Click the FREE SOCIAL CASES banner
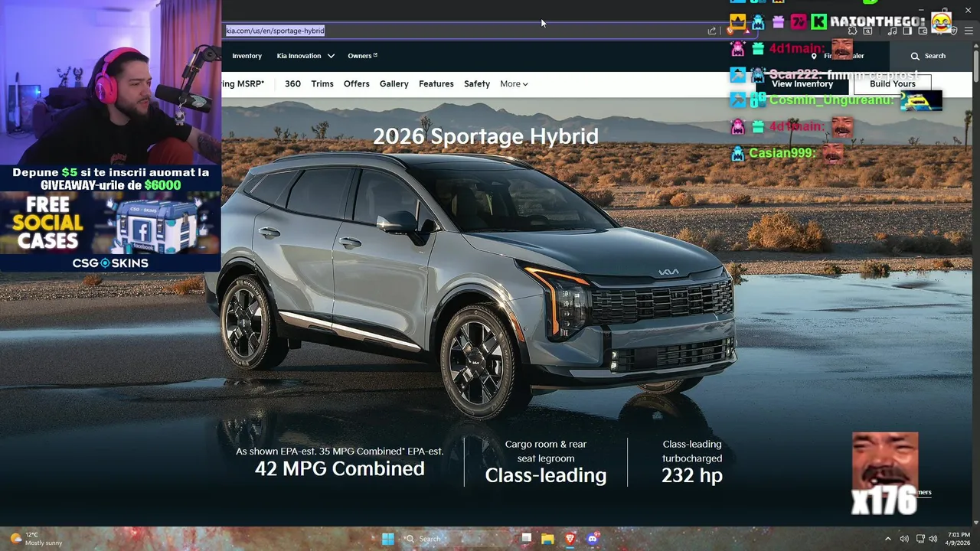Screen dimensions: 980x551 click(110, 223)
